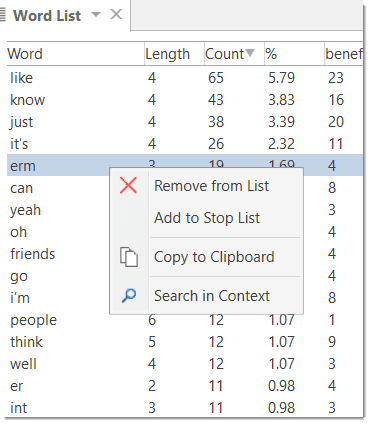Screen dimensions: 370x424
Task: Click benef value 11 in it's row
Action: click(x=336, y=144)
